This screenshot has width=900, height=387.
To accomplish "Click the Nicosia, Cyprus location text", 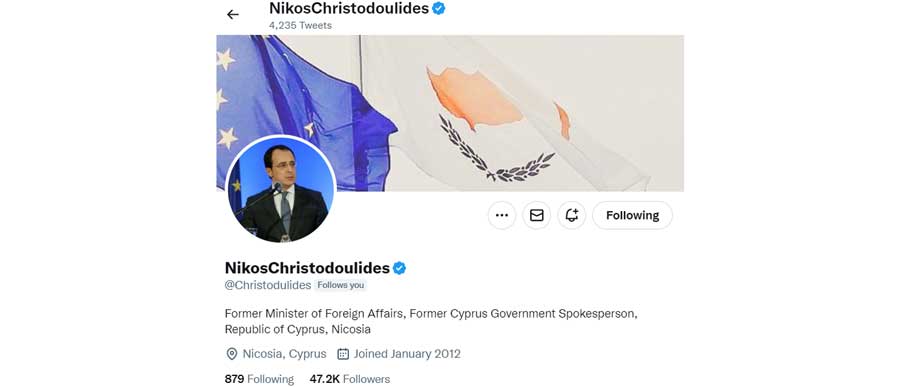I will [x=284, y=354].
